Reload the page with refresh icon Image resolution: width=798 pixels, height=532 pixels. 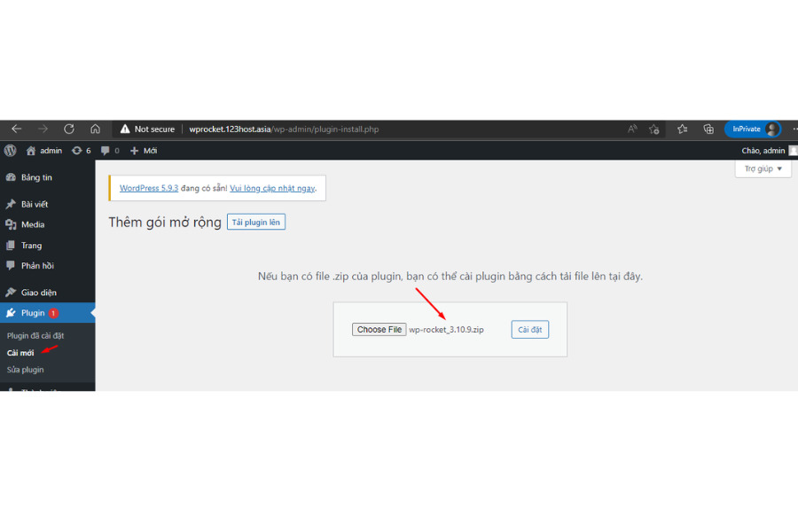click(x=69, y=129)
